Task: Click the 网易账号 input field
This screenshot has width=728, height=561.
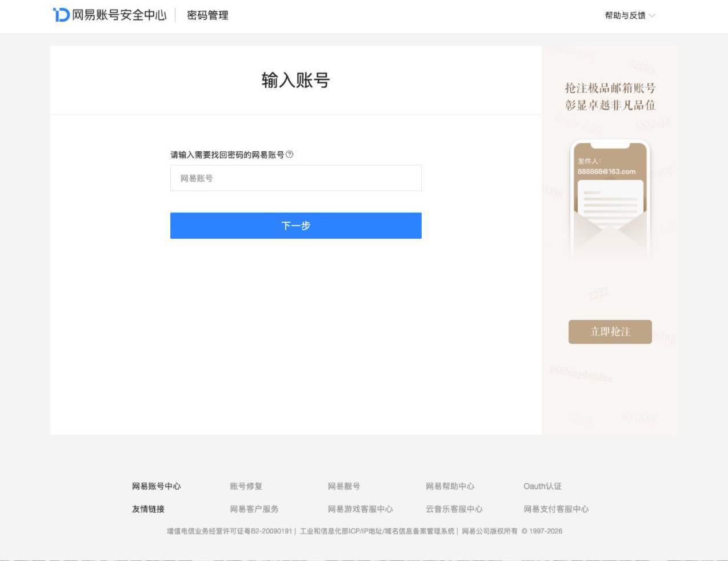Action: (296, 178)
